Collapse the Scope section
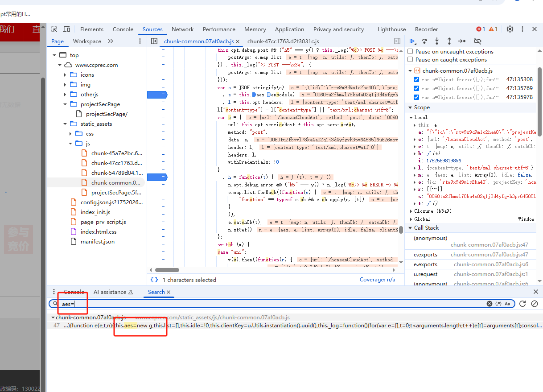 [x=410, y=107]
